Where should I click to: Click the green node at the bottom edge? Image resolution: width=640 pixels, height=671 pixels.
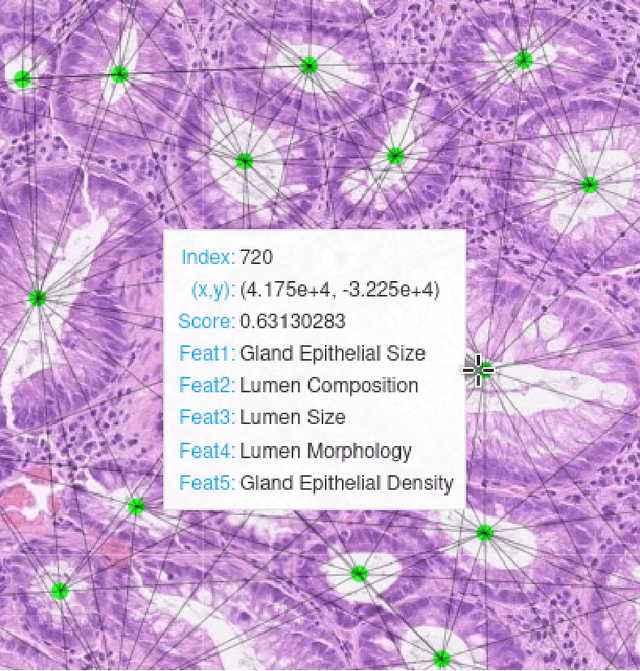pos(441,658)
